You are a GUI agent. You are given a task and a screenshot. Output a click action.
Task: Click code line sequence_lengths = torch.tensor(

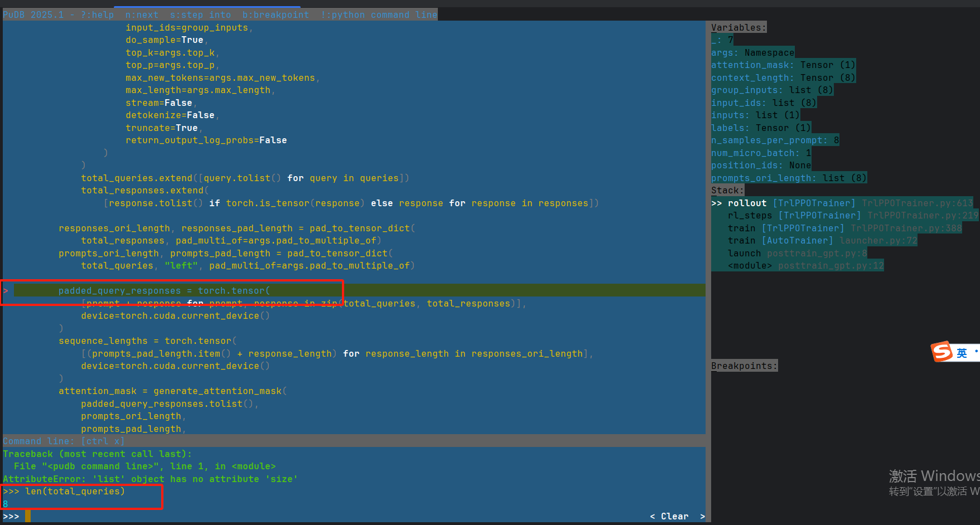[x=147, y=341]
